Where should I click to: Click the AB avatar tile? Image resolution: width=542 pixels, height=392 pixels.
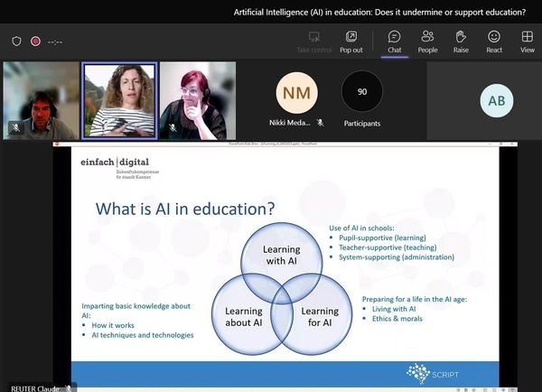(496, 100)
